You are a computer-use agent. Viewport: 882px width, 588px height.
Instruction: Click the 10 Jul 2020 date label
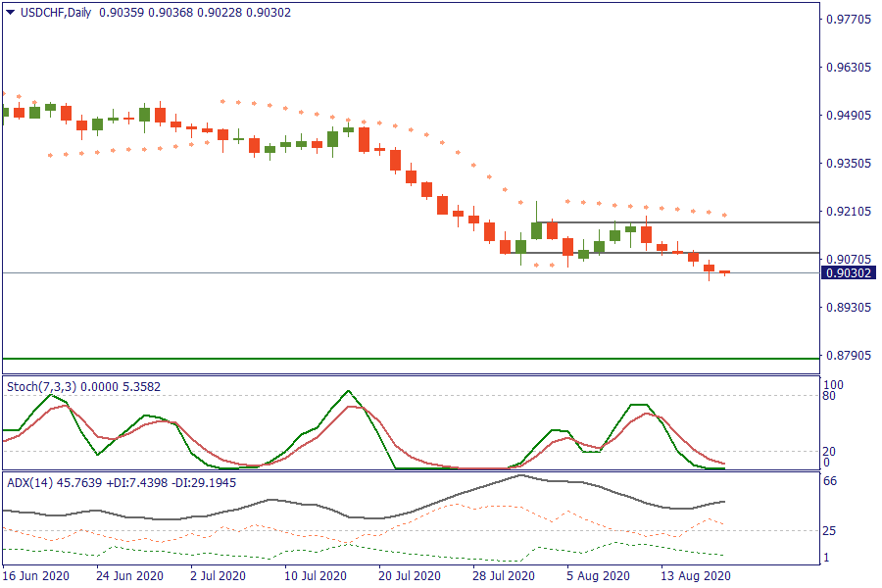316,576
